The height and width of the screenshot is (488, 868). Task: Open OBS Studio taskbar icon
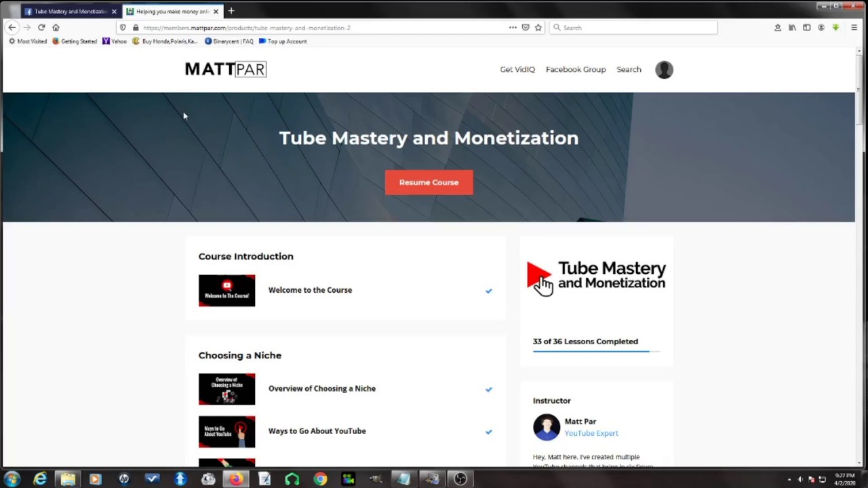pyautogui.click(x=460, y=479)
